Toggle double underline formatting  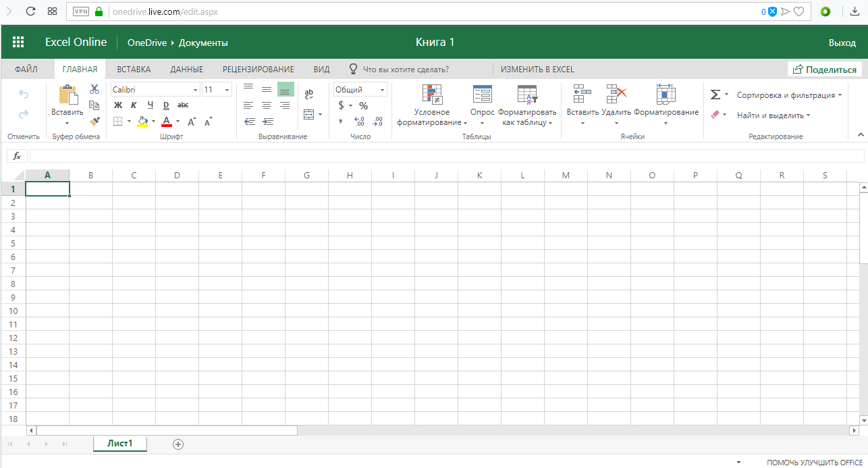point(166,105)
